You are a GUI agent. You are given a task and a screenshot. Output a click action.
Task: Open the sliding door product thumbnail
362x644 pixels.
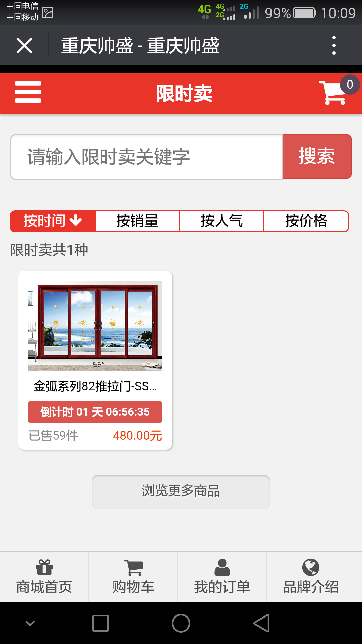coord(95,326)
